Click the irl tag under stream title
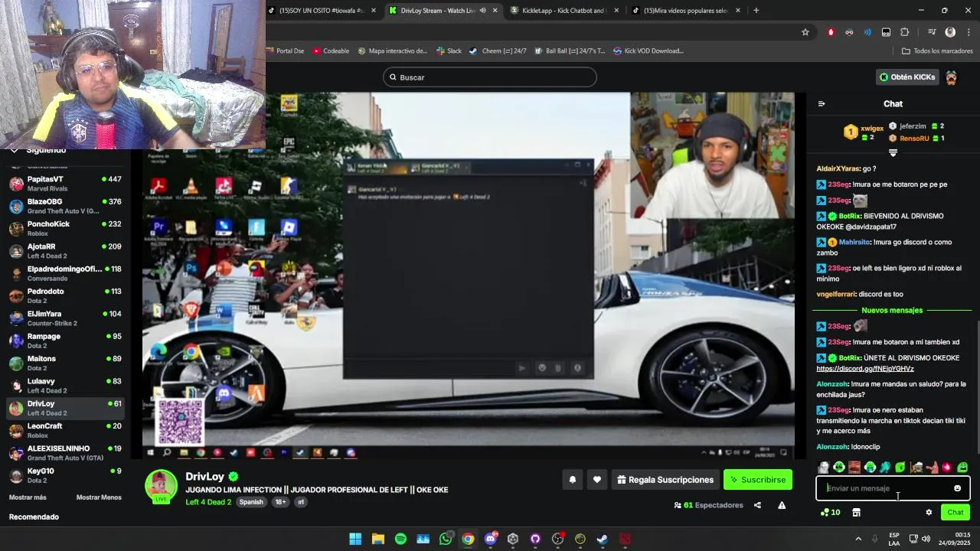 [x=301, y=502]
